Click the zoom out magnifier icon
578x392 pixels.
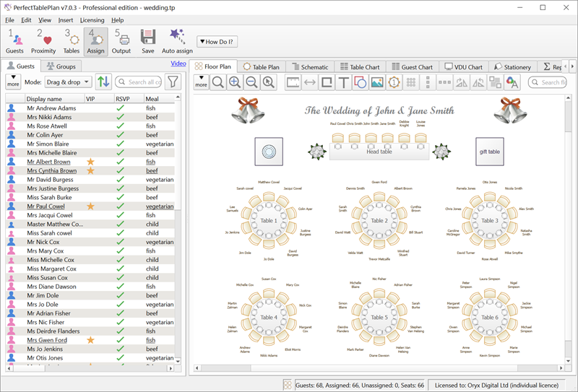[251, 82]
